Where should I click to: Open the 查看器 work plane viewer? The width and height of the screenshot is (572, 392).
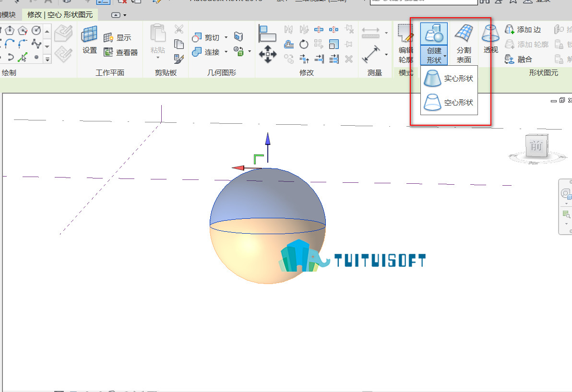(121, 52)
